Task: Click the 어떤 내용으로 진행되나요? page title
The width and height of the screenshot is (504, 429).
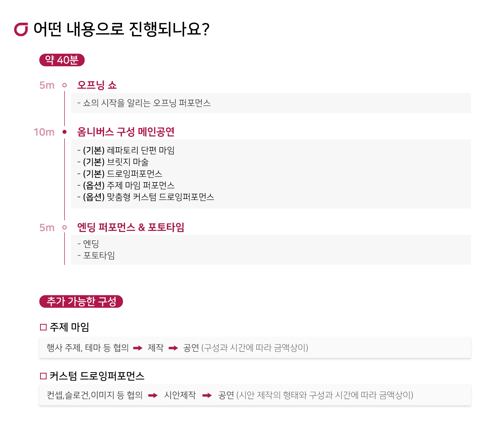Action: (121, 29)
